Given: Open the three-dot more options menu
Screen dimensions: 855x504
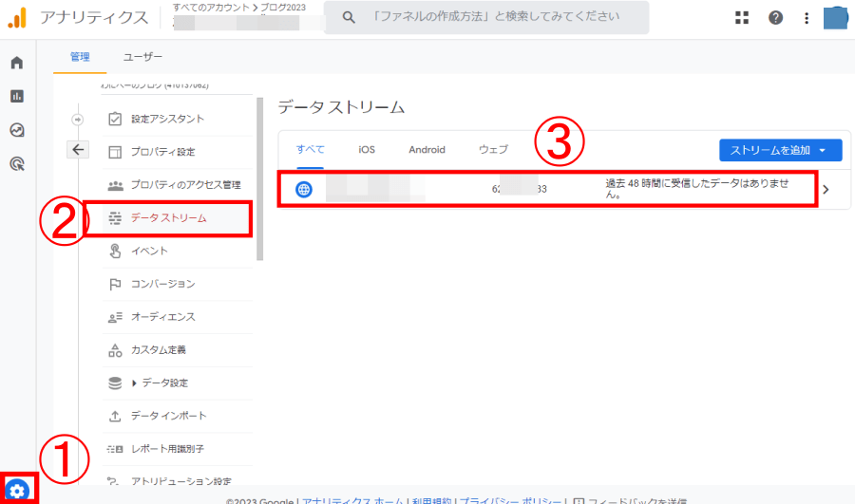Looking at the screenshot, I should (x=807, y=18).
